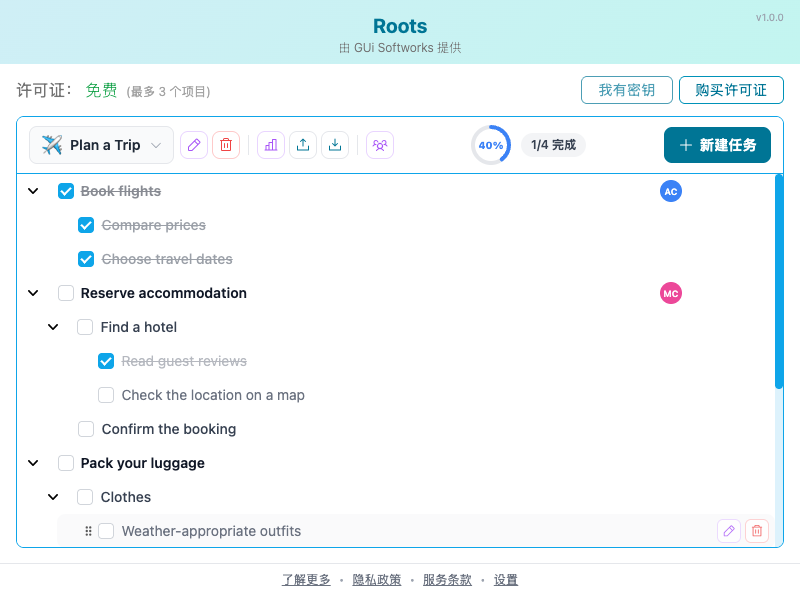Screen dimensions: 800x600
Task: Collapse the Book flights task
Action: [33, 191]
